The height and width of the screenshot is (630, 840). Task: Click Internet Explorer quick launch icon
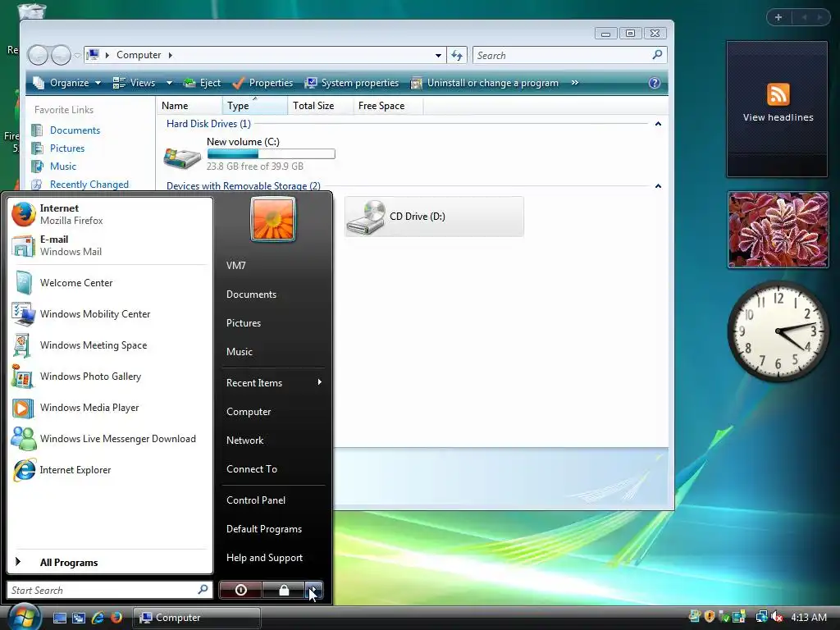click(x=98, y=618)
